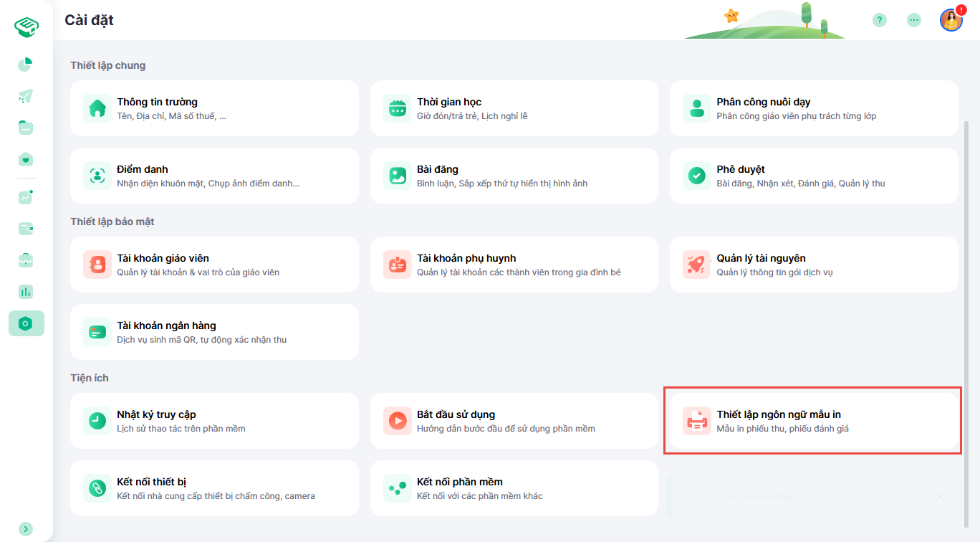The height and width of the screenshot is (542, 980).
Task: Open Thiết lập ngôn ngữ mẫu in
Action: point(813,421)
